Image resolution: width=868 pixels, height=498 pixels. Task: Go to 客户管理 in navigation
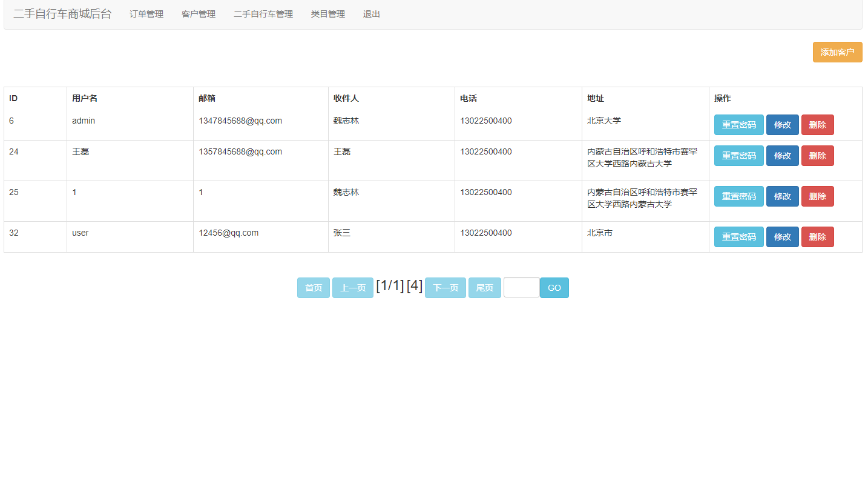tap(199, 14)
